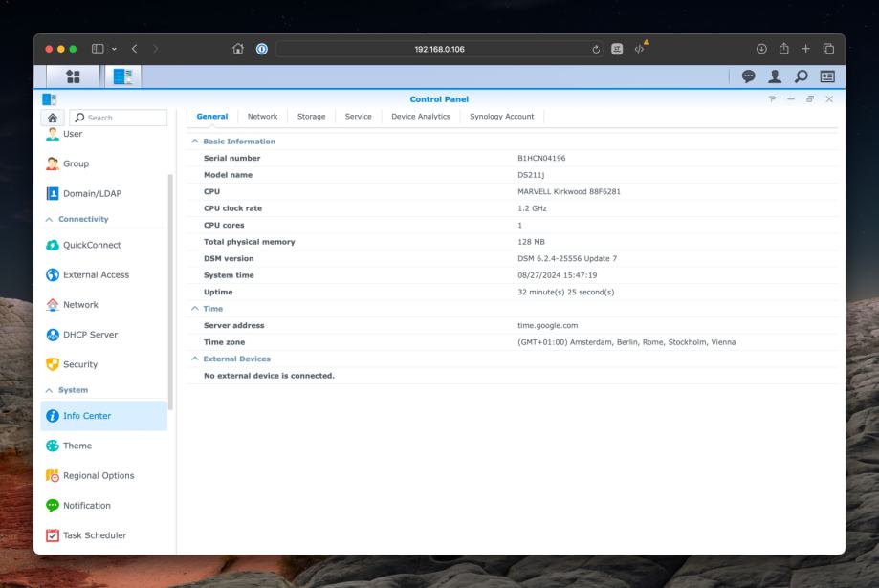Switch to the Network tab
This screenshot has height=588, width=879.
262,117
